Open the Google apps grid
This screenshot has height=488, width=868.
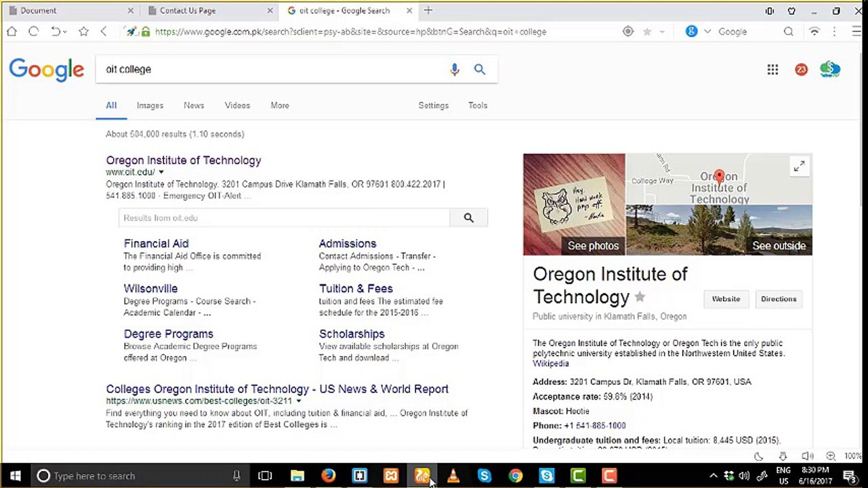[x=772, y=69]
